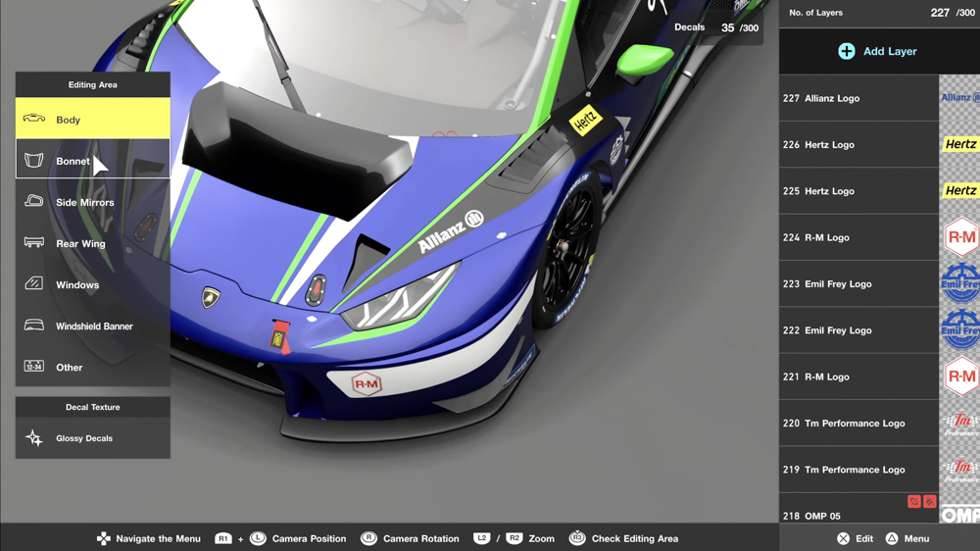The image size is (980, 551).
Task: Click the No. of Layers 227/300 counter
Action: (x=881, y=13)
